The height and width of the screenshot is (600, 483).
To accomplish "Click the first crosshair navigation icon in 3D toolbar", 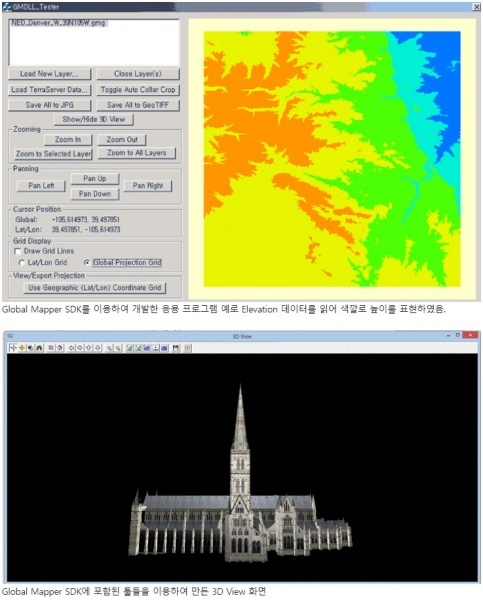I will click(x=13, y=348).
